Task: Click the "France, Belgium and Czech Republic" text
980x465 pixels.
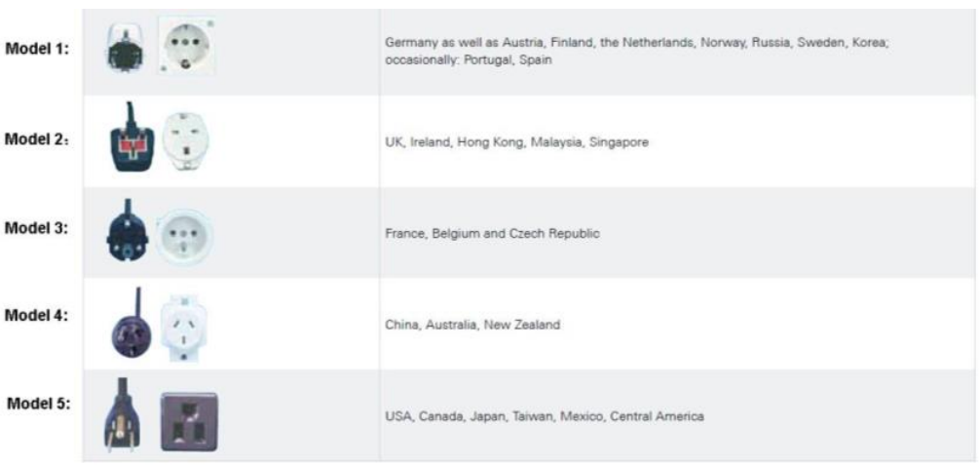Action: [492, 234]
